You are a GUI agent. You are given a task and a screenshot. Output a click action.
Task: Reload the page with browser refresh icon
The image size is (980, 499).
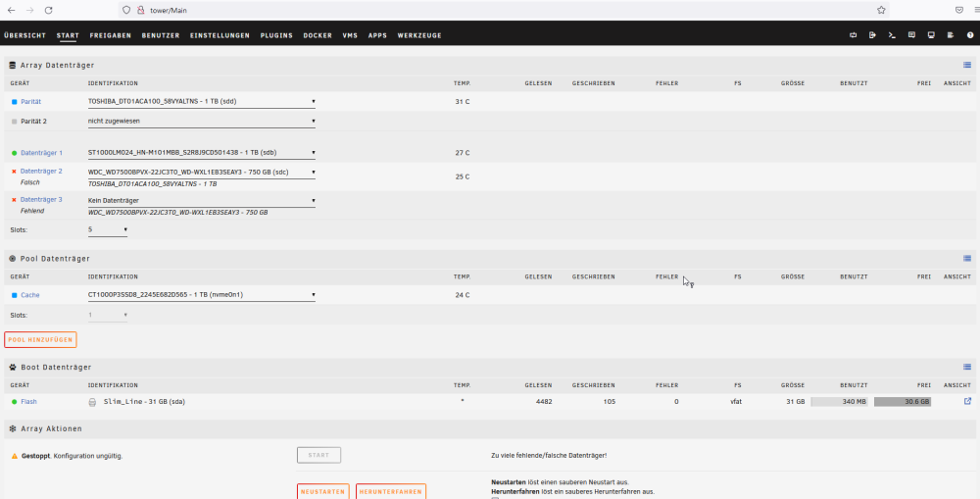tap(49, 10)
